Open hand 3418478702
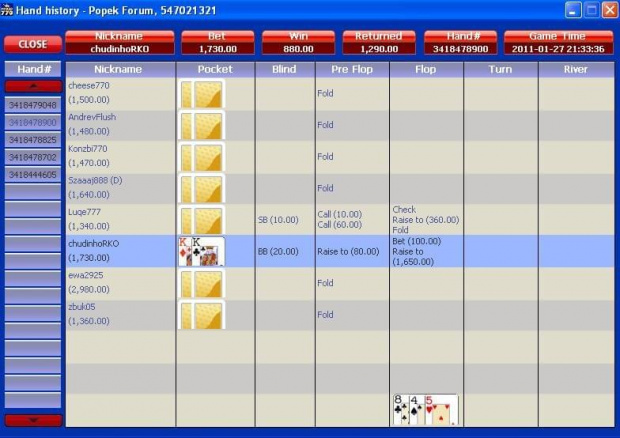The image size is (620, 438). coord(33,157)
